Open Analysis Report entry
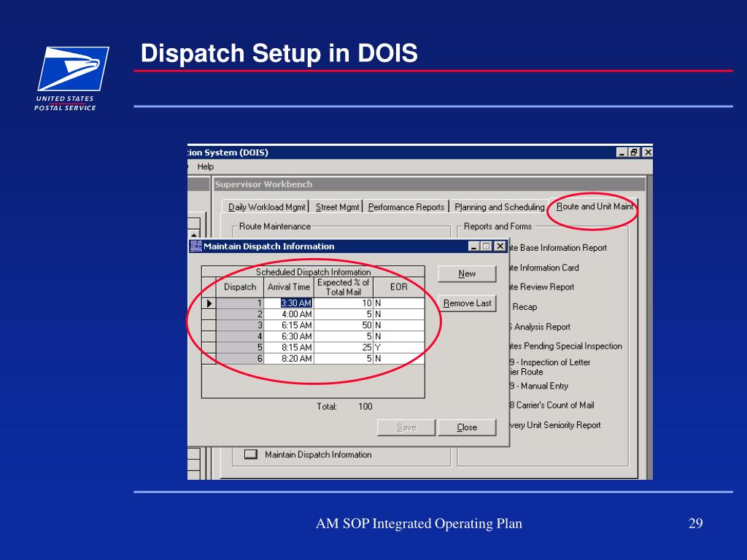Viewport: 747px width, 560px height. coord(540,327)
